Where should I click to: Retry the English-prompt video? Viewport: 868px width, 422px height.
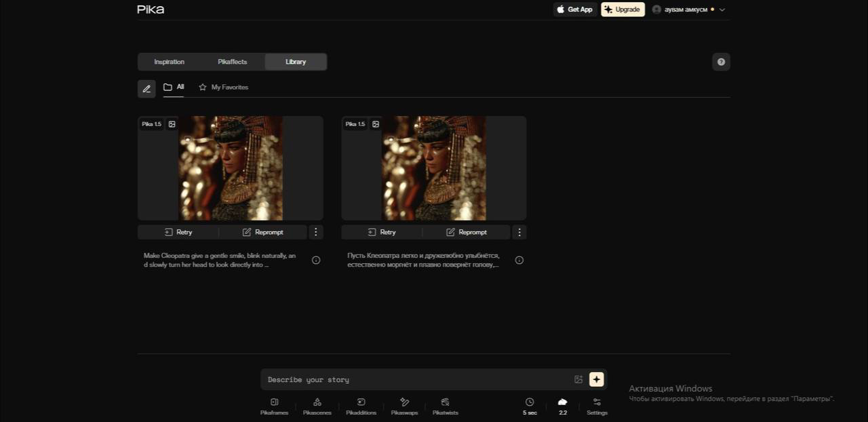click(178, 232)
